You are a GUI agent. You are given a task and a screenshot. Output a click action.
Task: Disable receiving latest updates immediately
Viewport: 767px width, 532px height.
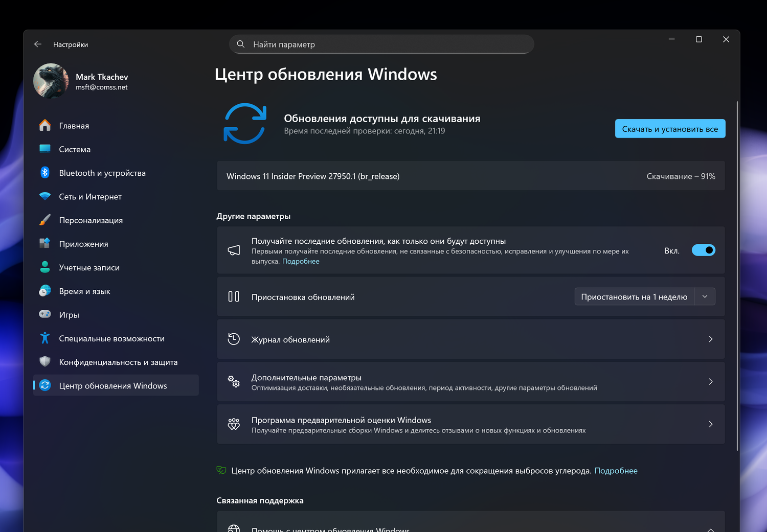pyautogui.click(x=704, y=250)
